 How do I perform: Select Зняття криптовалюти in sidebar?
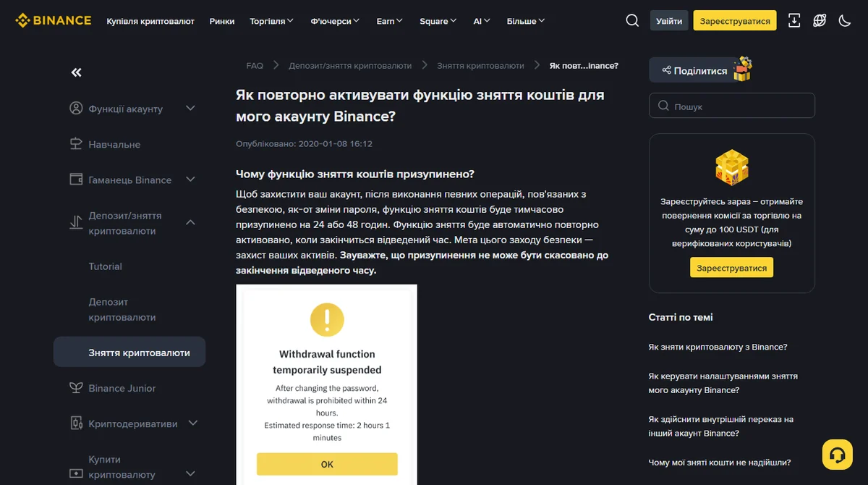(129, 353)
